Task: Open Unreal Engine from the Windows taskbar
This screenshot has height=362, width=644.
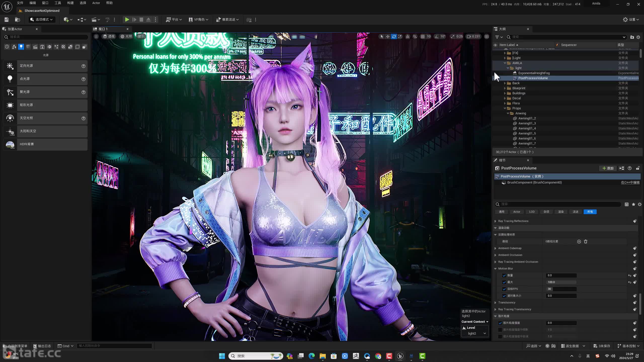Action: pyautogui.click(x=400, y=356)
